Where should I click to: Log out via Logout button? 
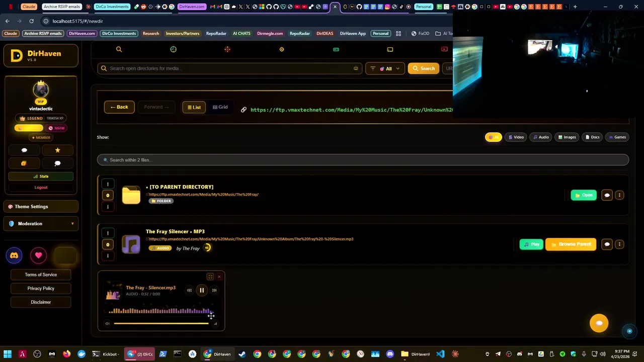coord(41,188)
